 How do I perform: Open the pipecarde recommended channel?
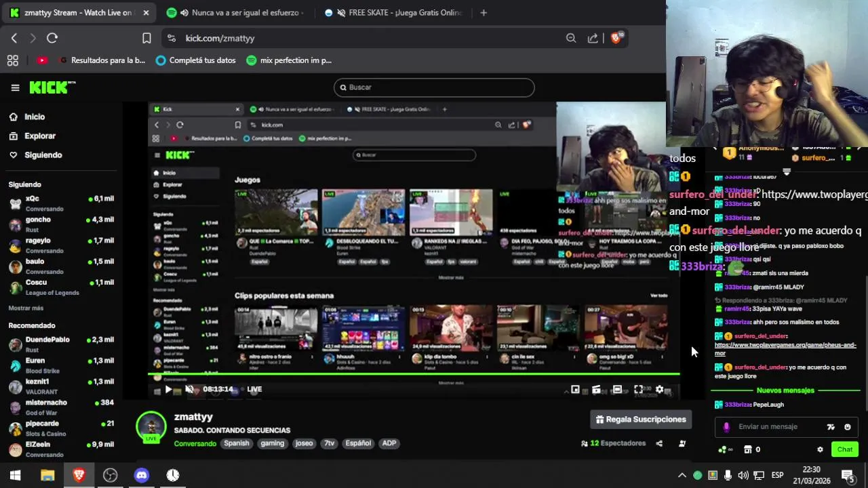pyautogui.click(x=60, y=428)
